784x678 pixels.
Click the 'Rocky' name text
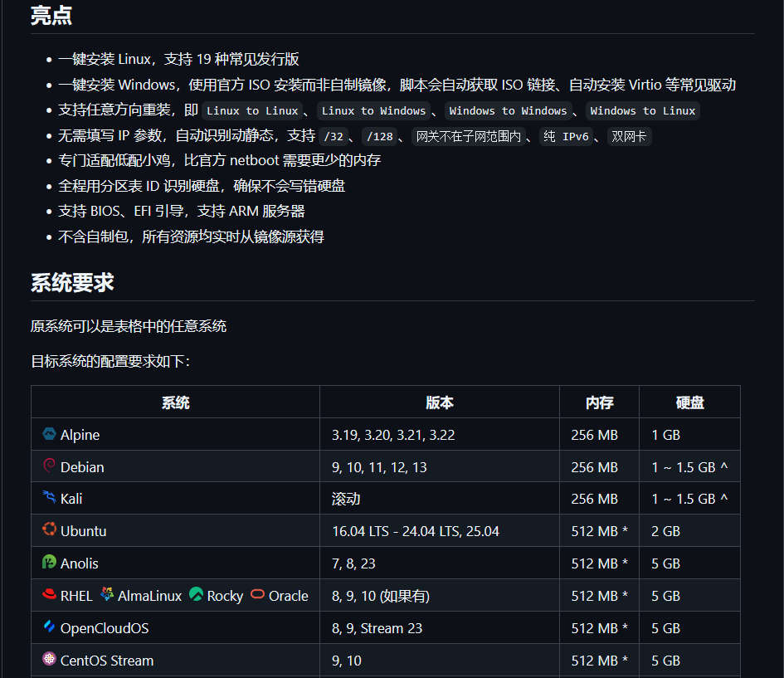[x=225, y=596]
